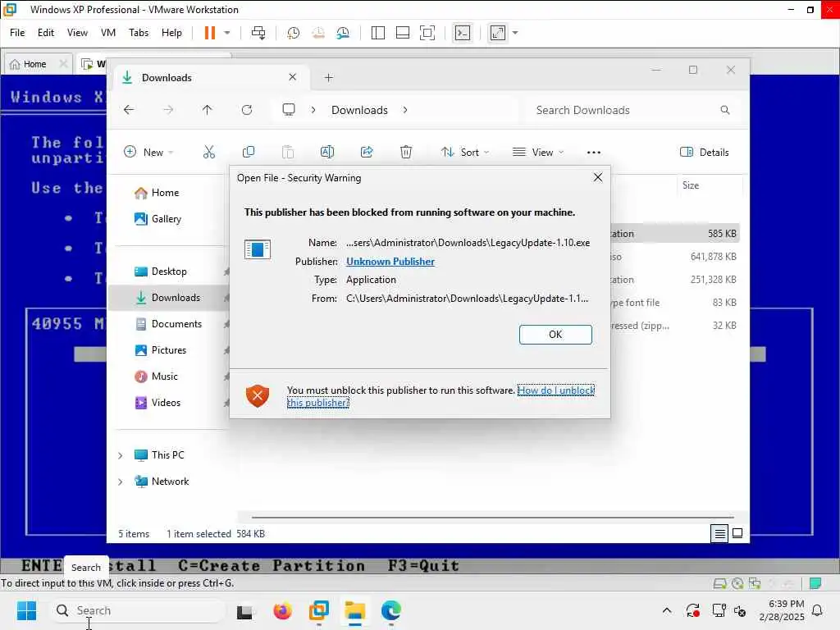This screenshot has width=840, height=630.
Task: Open Firefox from the taskbar
Action: click(x=282, y=610)
